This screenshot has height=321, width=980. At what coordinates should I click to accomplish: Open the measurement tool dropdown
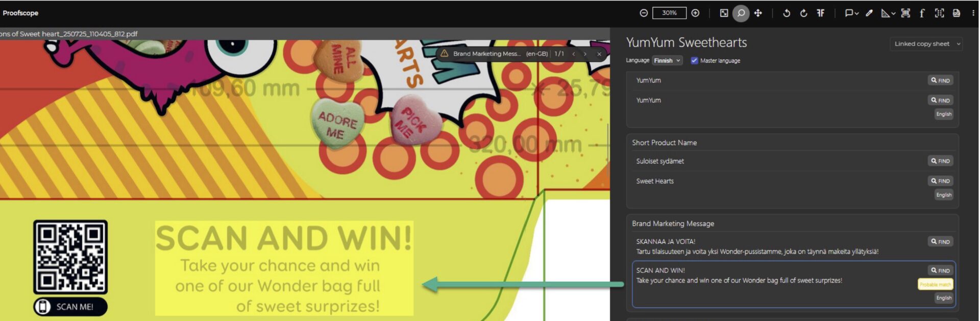(888, 13)
